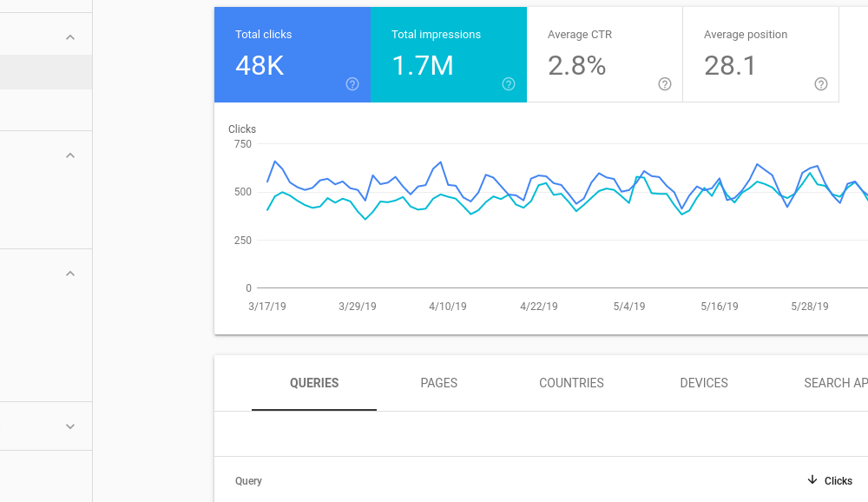
Task: Sort by the Clicks column header
Action: (x=838, y=481)
